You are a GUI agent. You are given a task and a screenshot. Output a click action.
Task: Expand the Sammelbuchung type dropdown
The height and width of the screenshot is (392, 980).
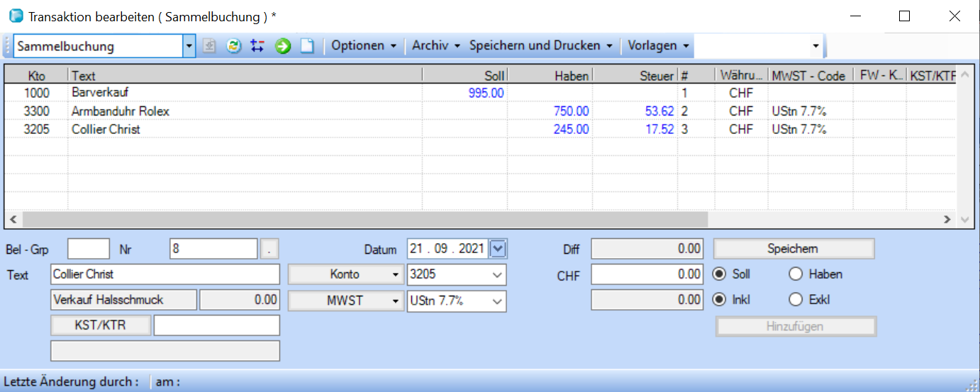189,47
